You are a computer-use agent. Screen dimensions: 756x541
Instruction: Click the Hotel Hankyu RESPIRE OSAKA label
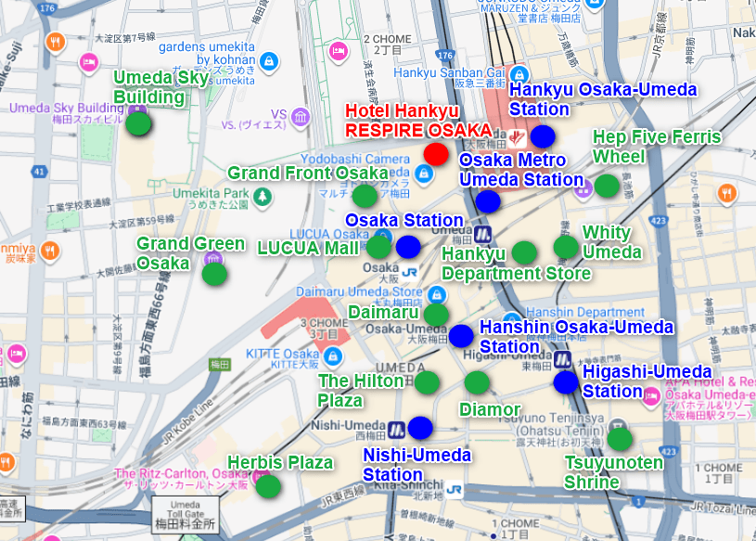[x=418, y=121]
